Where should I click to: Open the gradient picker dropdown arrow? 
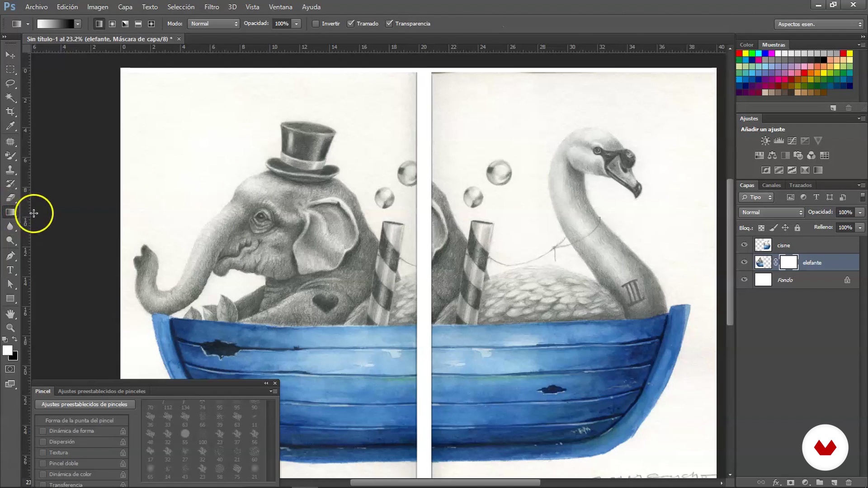(x=78, y=23)
